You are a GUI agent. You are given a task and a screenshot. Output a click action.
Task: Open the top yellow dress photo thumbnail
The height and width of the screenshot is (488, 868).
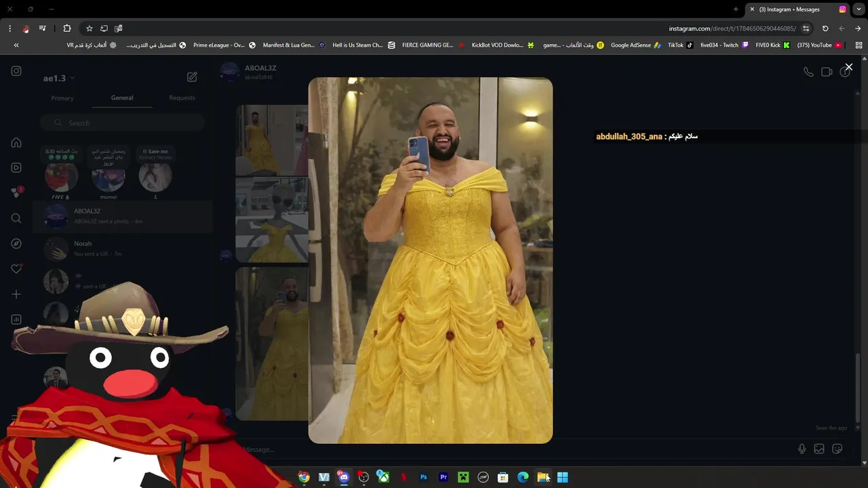(x=271, y=140)
